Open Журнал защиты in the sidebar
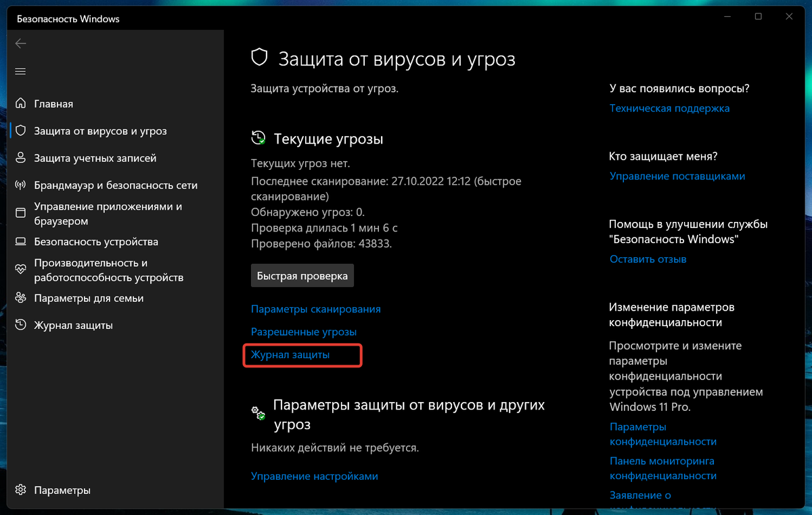 point(73,325)
